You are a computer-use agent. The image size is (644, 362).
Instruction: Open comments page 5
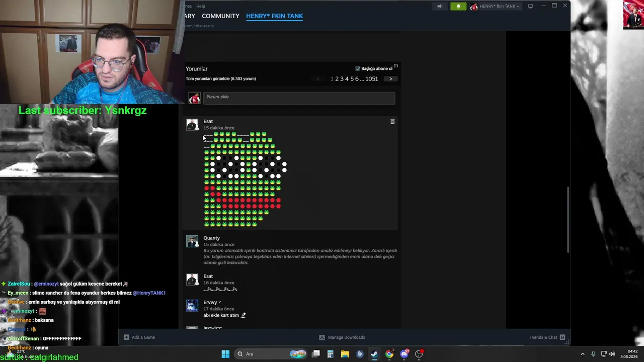click(x=352, y=79)
